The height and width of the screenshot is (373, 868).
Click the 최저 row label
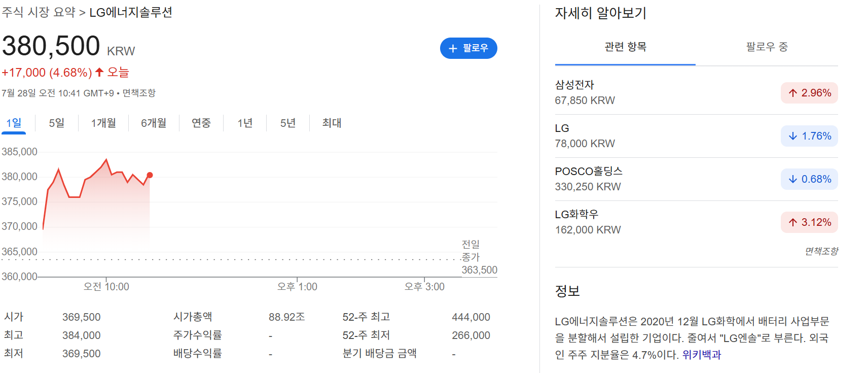coord(14,353)
